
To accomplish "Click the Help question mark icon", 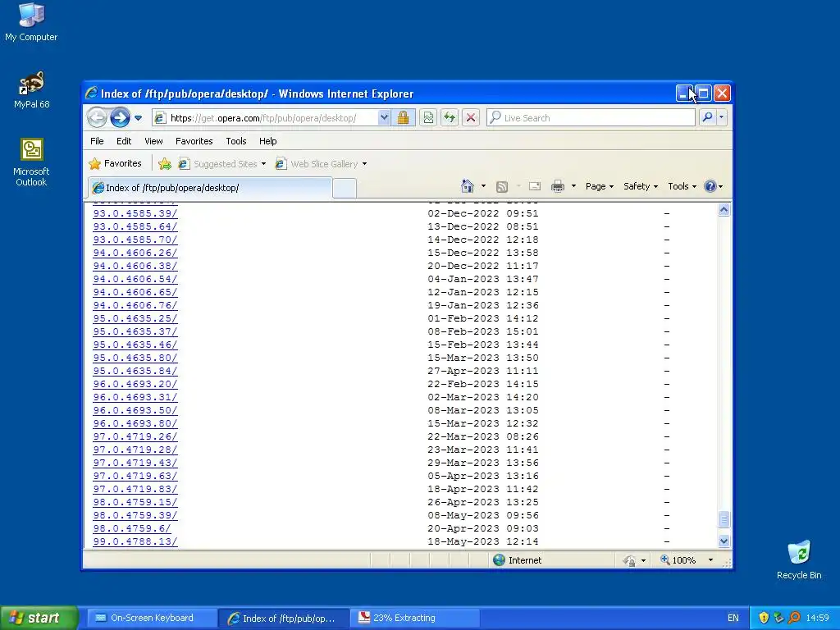I will 710,186.
